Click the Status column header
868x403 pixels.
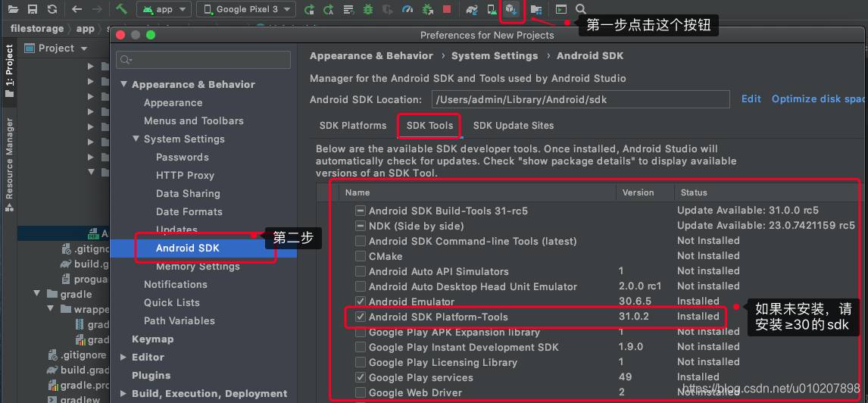click(694, 192)
